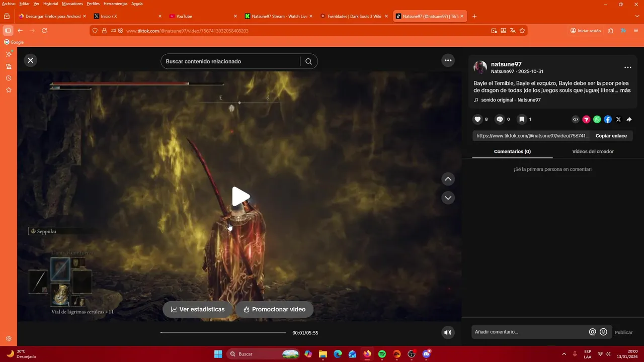Screen dimensions: 644x362
Task: Open File Explorer from the taskbar
Action: click(x=323, y=354)
